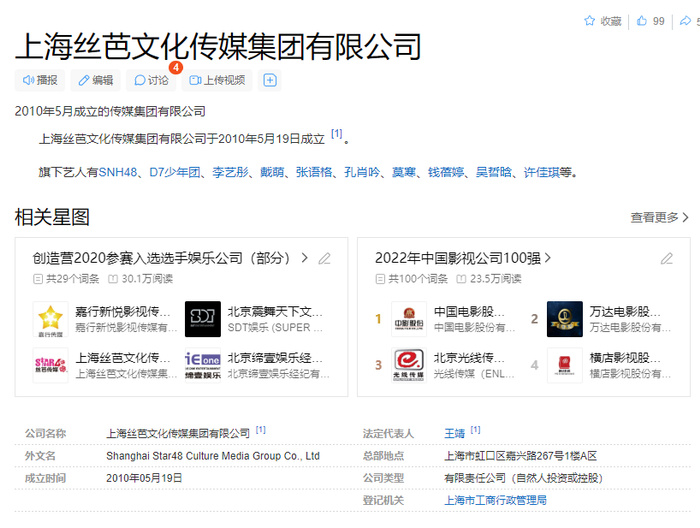This screenshot has width=700, height=528.
Task: Open the 李艺彤 link
Action: [230, 172]
